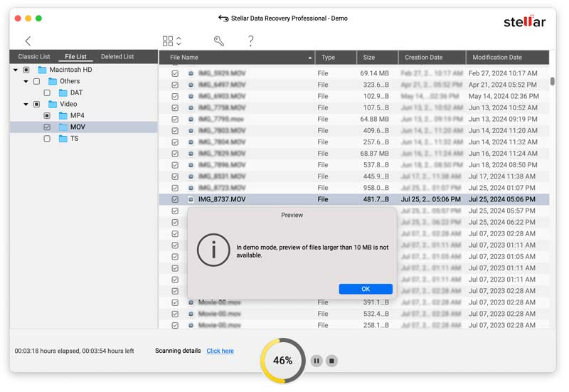Select row modified Jul 25, 2024 06:22 PM
Image resolution: width=569 pixels, height=392 pixels.
pyautogui.click(x=353, y=222)
